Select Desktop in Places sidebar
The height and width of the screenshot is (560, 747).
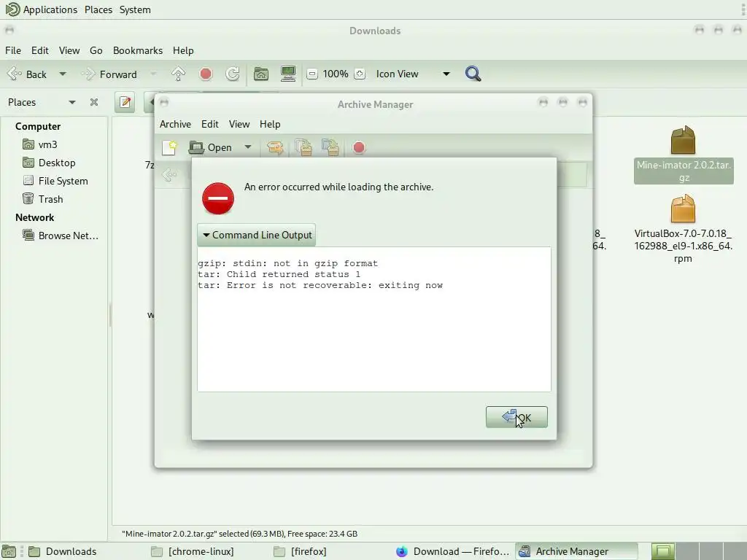pos(57,163)
